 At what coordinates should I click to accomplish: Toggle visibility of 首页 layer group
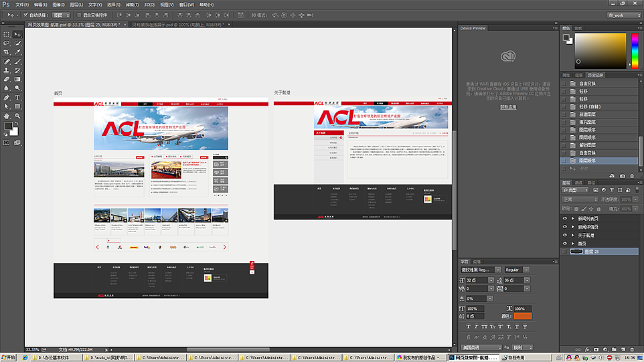(565, 244)
